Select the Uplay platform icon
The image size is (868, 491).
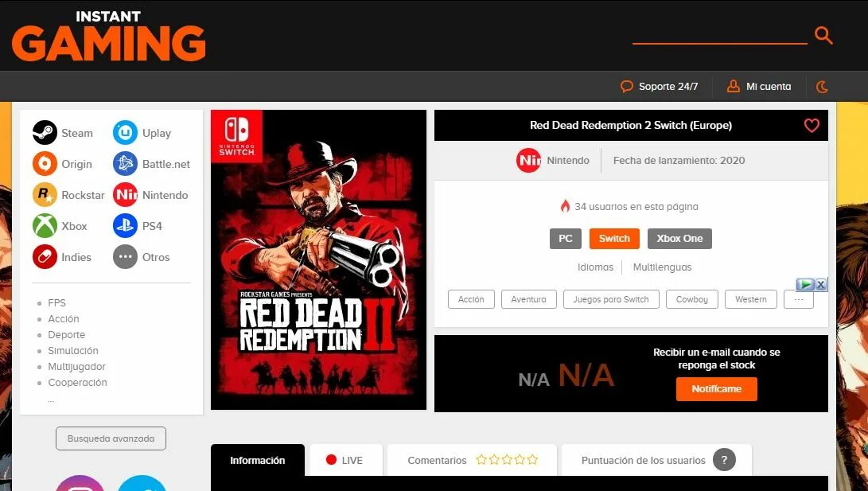(x=125, y=133)
